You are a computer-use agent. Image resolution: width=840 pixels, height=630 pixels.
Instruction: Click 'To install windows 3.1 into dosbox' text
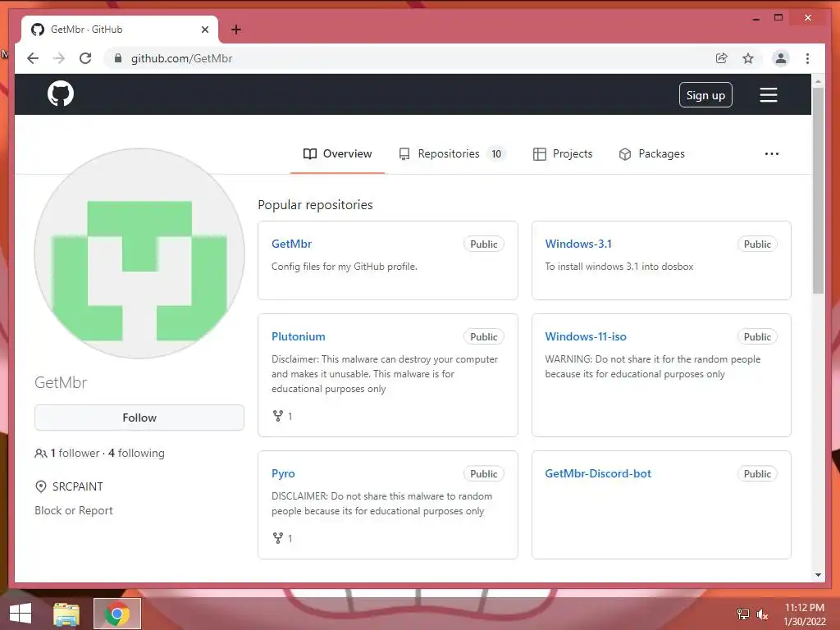pyautogui.click(x=619, y=267)
